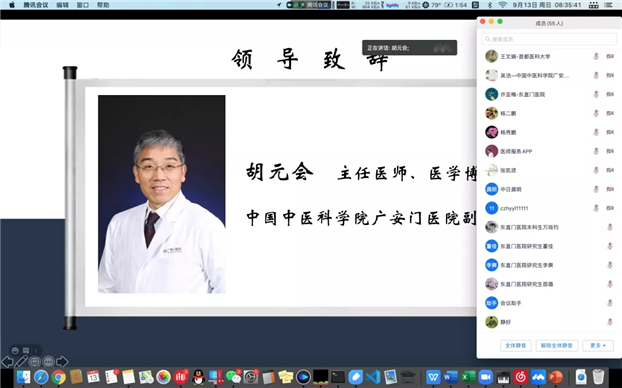
Task: Toggle microphone for 静好
Action: point(610,322)
